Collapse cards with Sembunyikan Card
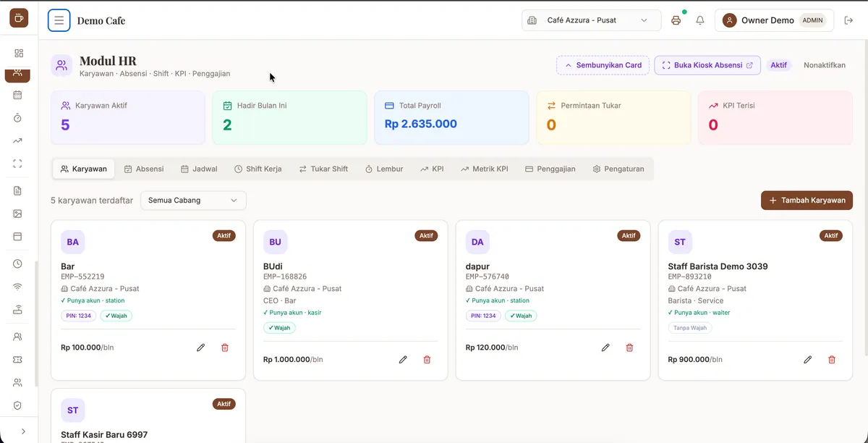This screenshot has width=868, height=443. pos(603,65)
